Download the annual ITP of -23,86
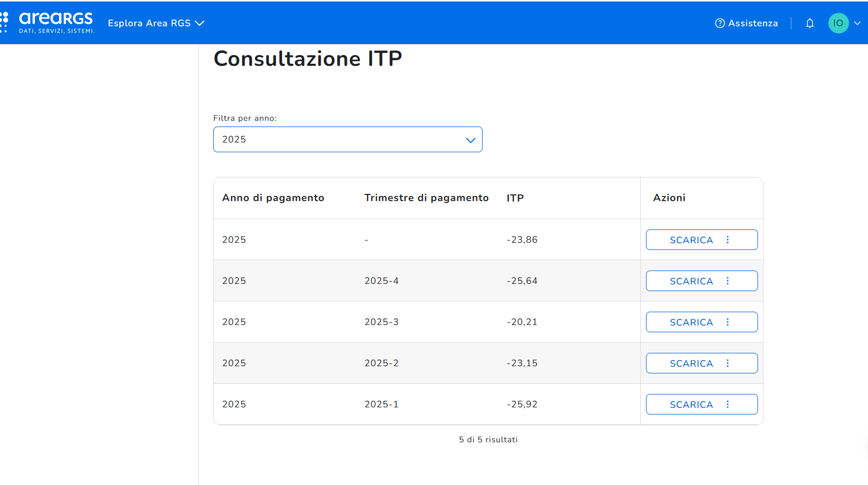 pos(691,240)
